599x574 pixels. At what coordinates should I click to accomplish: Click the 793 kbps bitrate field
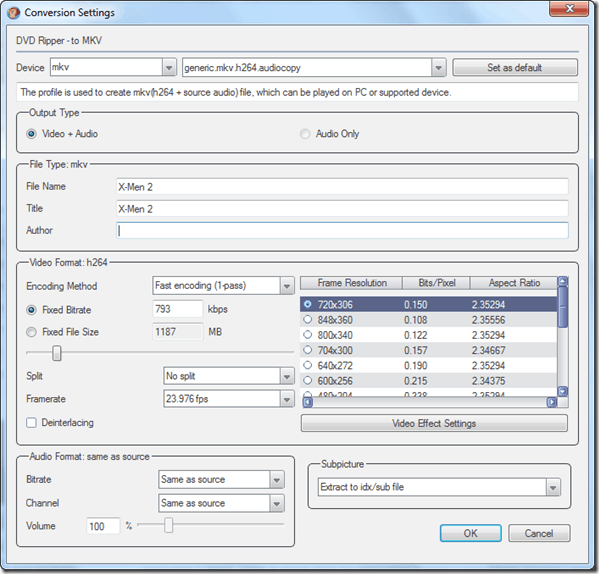pyautogui.click(x=178, y=309)
